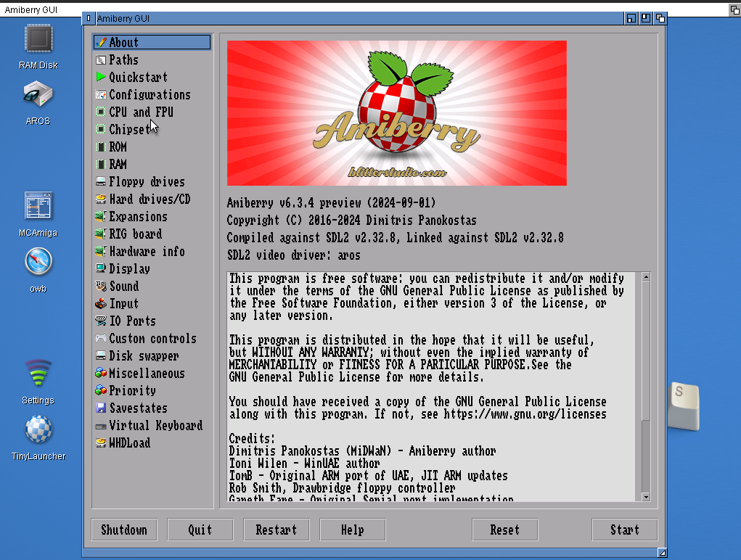The width and height of the screenshot is (741, 560).
Task: Open the Quickstart page via green play icon
Action: (x=135, y=77)
